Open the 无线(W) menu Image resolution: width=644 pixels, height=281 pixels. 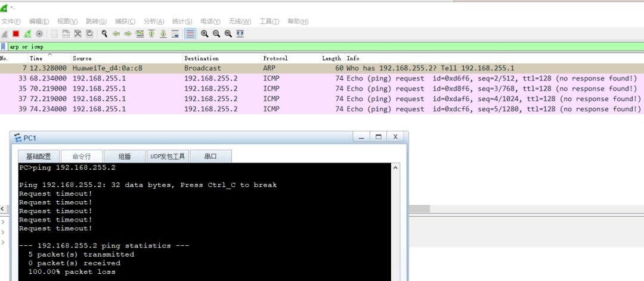pos(240,21)
